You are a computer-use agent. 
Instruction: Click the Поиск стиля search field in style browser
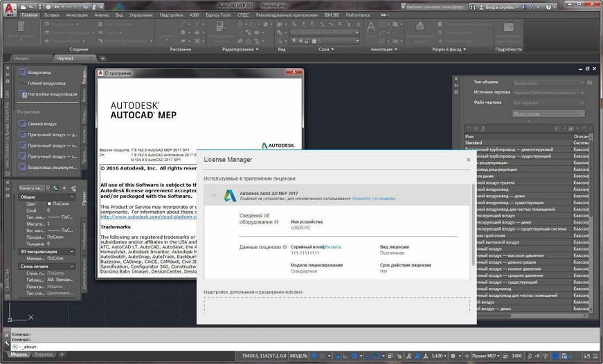[x=549, y=113]
